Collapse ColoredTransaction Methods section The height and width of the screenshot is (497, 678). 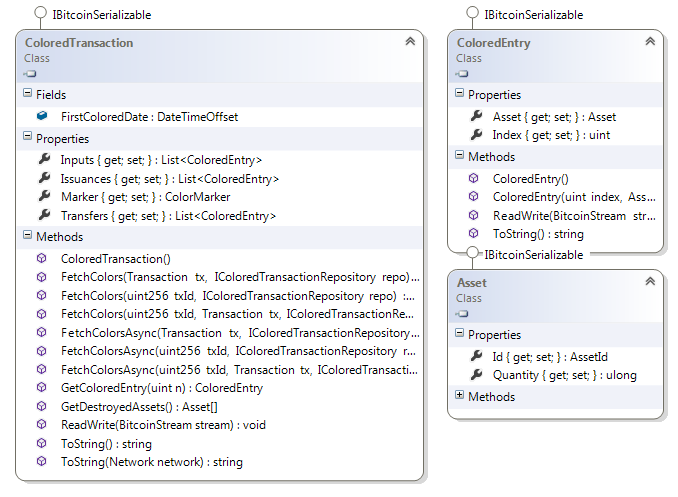tap(27, 237)
